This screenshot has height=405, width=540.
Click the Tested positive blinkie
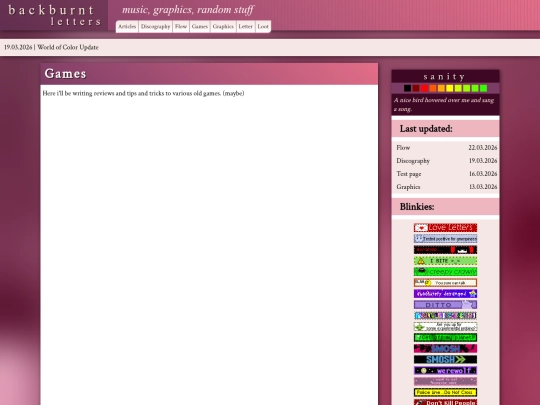click(x=445, y=239)
